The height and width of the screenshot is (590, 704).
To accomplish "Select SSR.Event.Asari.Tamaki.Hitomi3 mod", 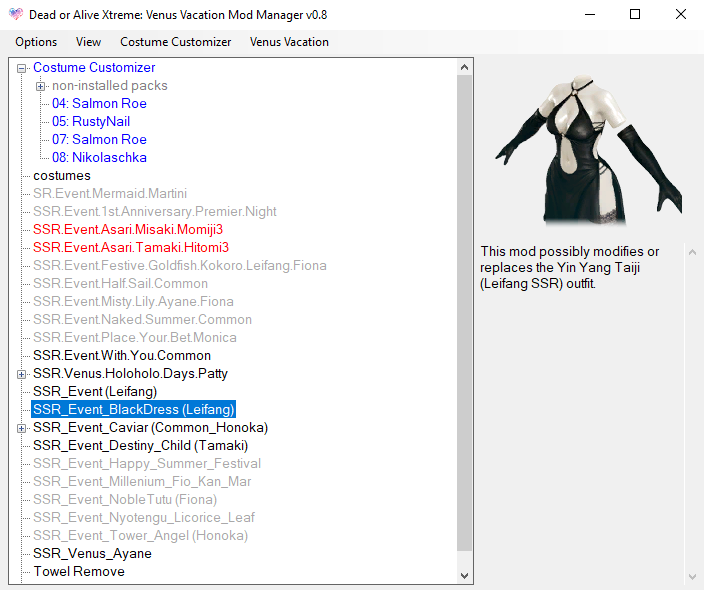I will click(131, 247).
